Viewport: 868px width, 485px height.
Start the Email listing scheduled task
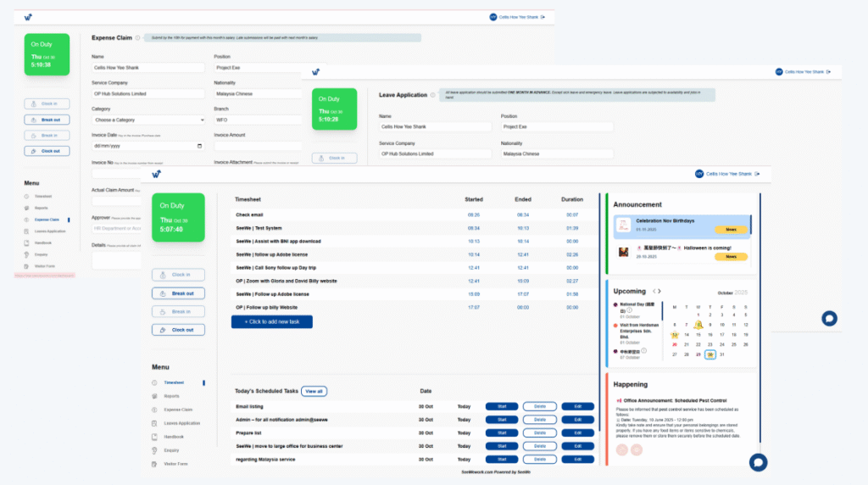point(501,406)
